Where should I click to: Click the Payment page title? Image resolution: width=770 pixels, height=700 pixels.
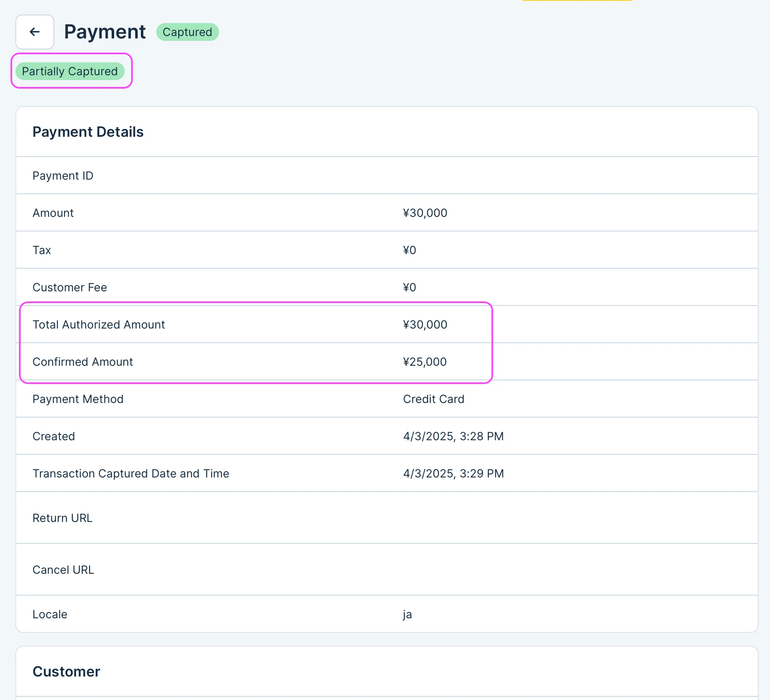[105, 32]
